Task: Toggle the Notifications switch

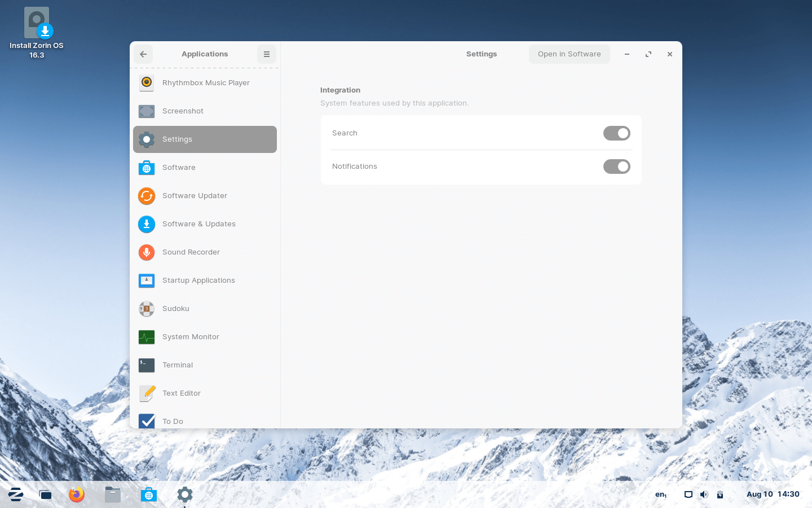Action: (617, 167)
